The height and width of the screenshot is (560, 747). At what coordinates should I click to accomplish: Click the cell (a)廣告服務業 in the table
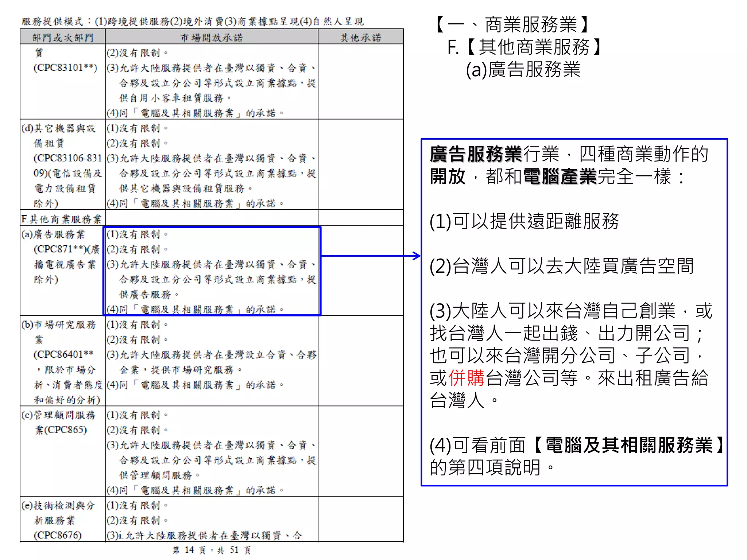pos(53,234)
